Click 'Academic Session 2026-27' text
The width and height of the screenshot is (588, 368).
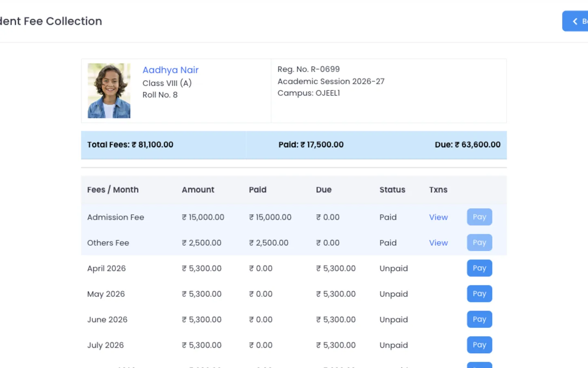(x=331, y=81)
